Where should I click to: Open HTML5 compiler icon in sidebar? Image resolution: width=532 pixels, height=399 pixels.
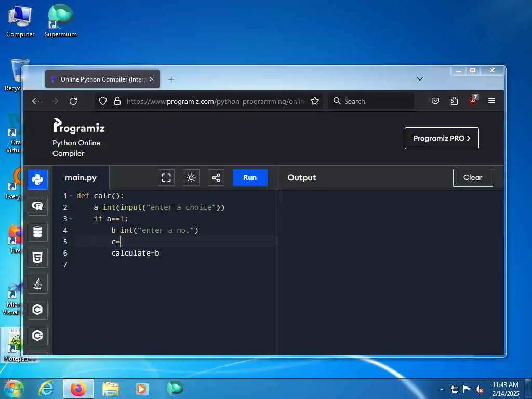(x=37, y=258)
